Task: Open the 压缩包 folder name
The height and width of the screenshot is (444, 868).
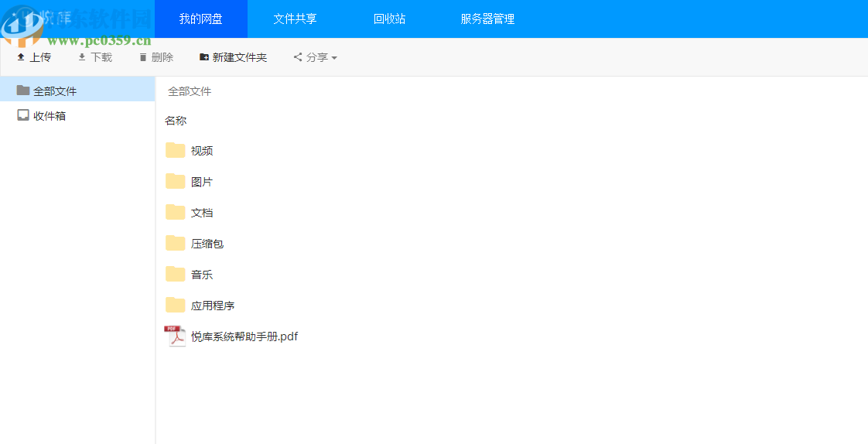Action: click(207, 244)
